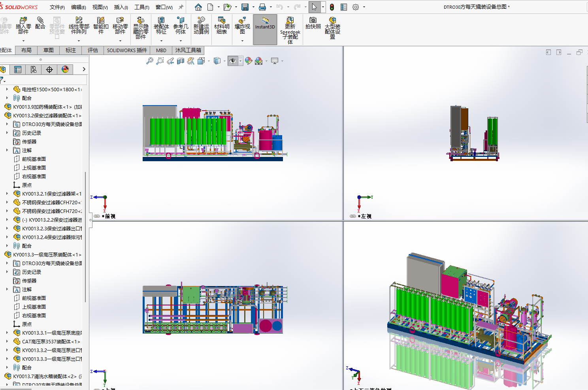Click View Settings monitor icon
Image resolution: width=588 pixels, height=390 pixels.
coord(275,61)
